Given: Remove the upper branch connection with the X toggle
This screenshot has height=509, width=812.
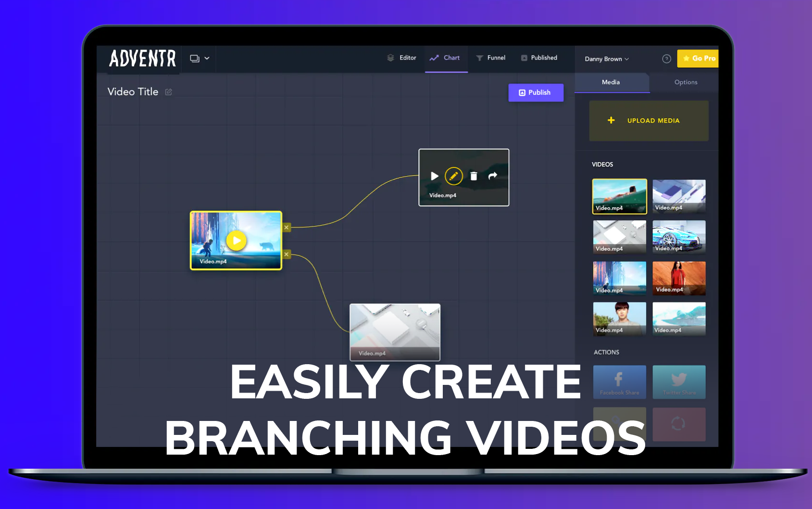Looking at the screenshot, I should [x=286, y=227].
